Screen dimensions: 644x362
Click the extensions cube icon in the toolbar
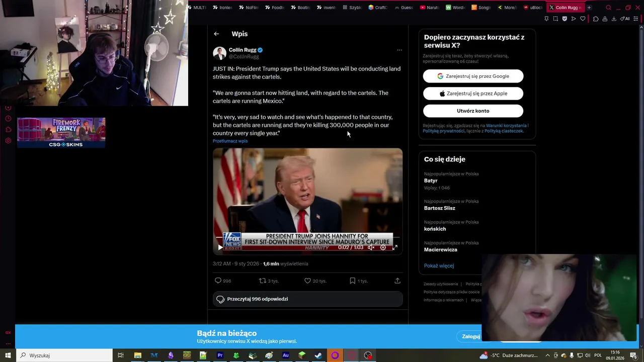click(596, 19)
